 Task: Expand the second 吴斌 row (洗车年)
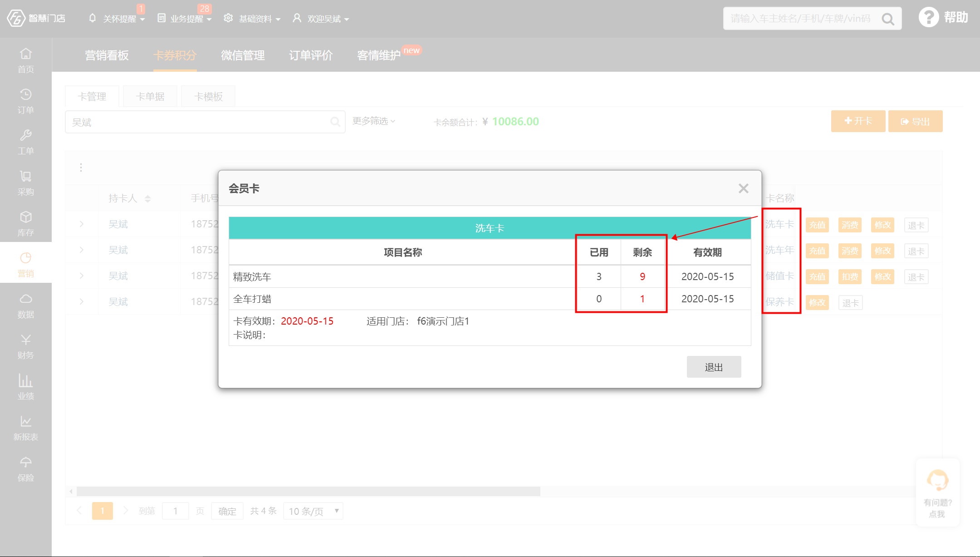pos(82,250)
